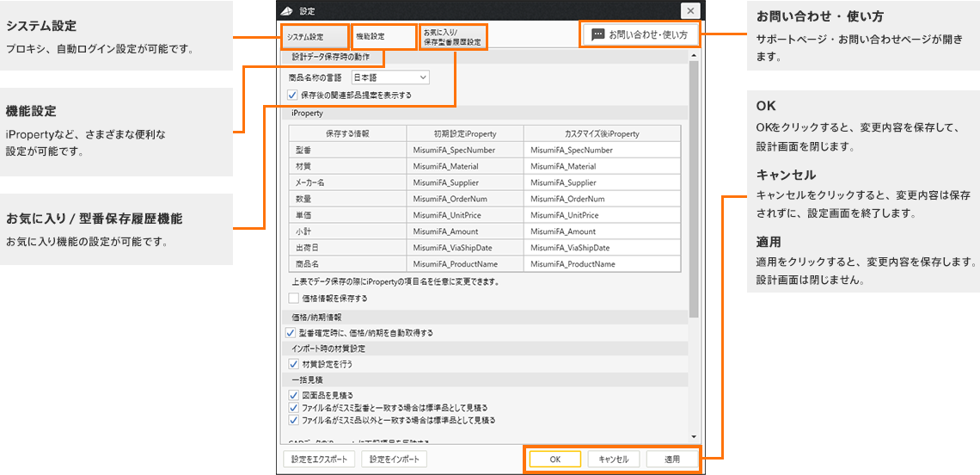980x475 pixels.
Task: Confirm changes with the OK button
Action: pos(555,459)
